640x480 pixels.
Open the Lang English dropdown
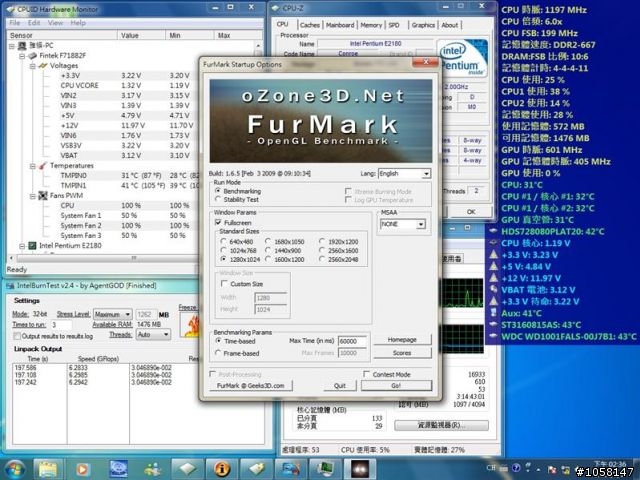tap(426, 173)
